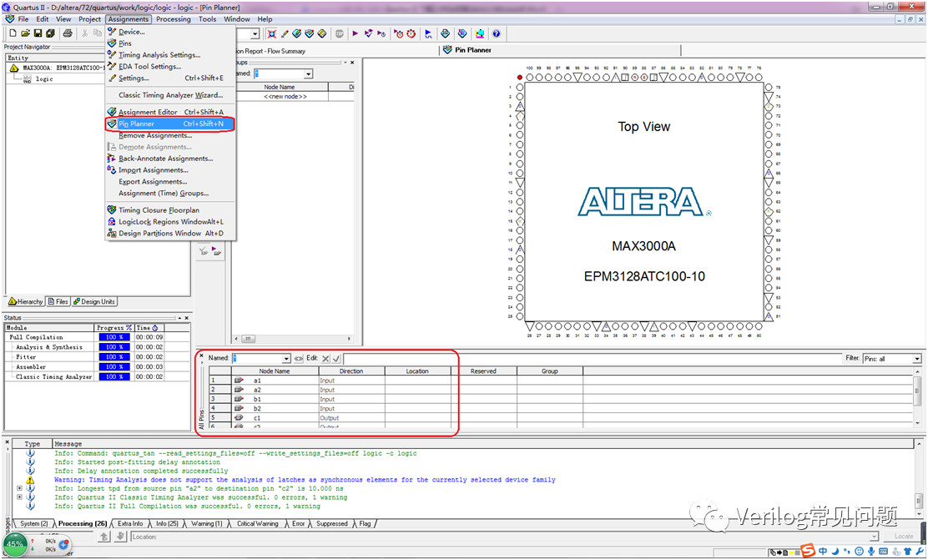Close the Status panel
Image resolution: width=928 pixels, height=560 pixels.
pos(186,318)
